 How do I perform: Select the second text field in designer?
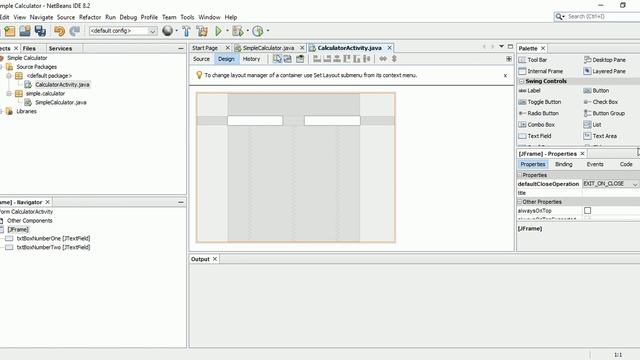[332, 120]
